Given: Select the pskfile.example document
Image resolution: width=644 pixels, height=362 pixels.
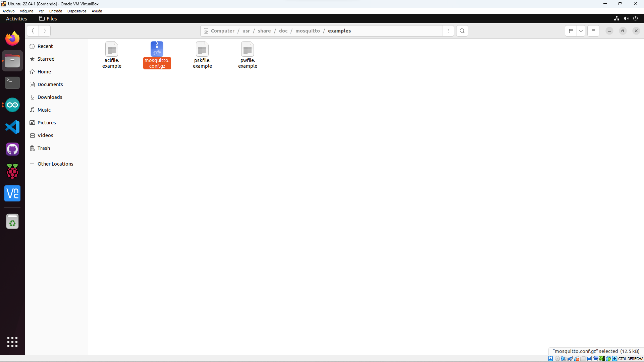Looking at the screenshot, I should (202, 50).
